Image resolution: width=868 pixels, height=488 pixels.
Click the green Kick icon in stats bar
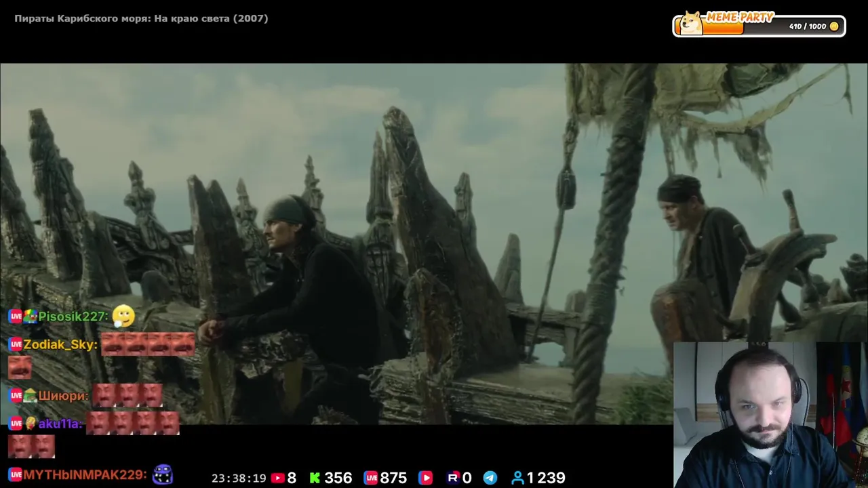[x=315, y=478]
